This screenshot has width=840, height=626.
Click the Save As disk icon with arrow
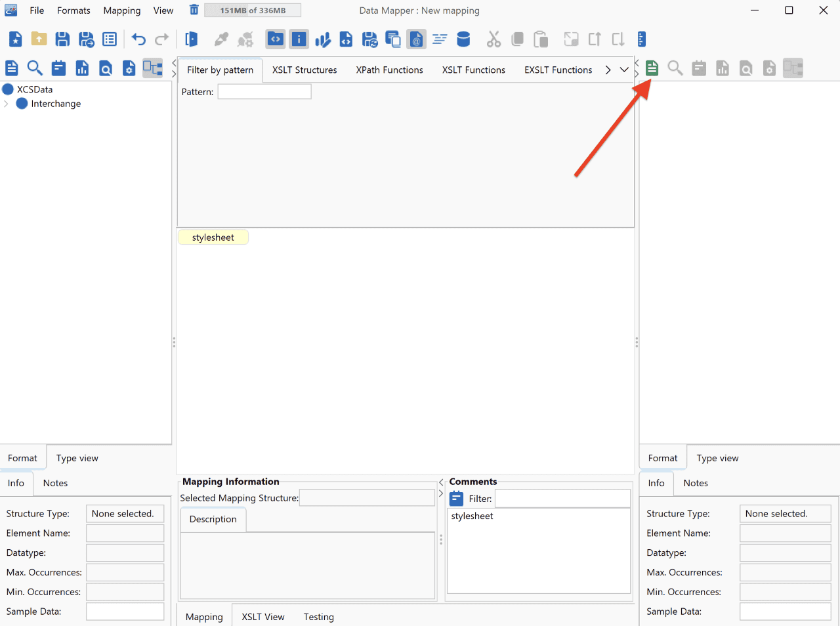point(86,39)
